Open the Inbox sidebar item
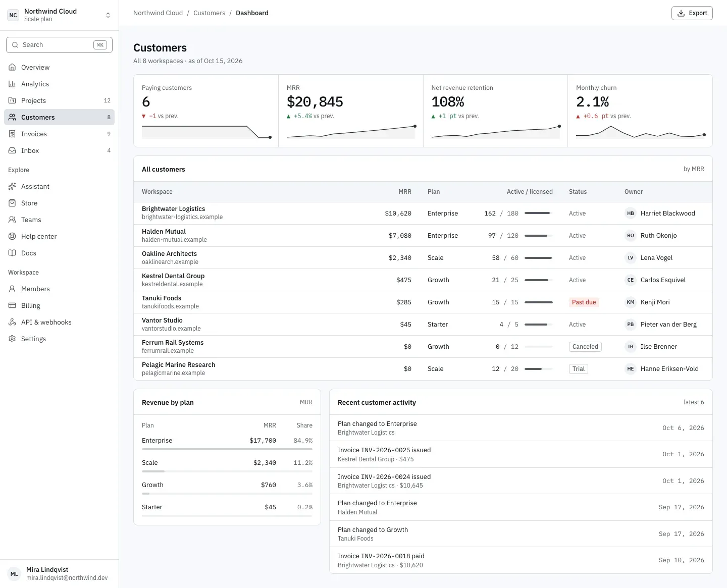The height and width of the screenshot is (588, 727). pyautogui.click(x=59, y=150)
